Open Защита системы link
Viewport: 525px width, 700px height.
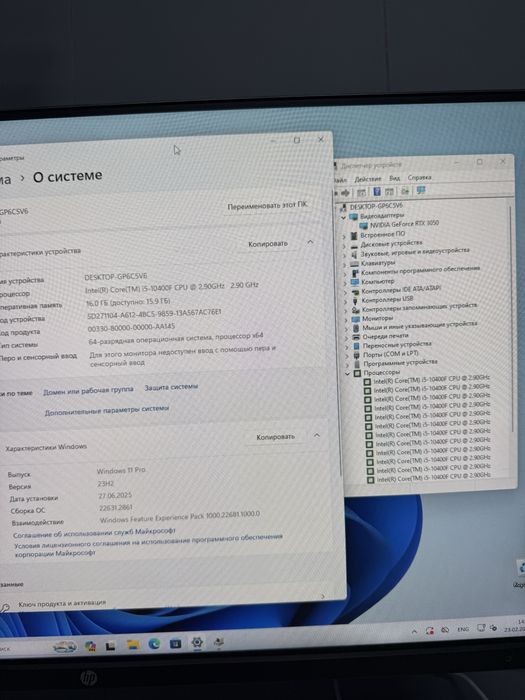(x=171, y=387)
